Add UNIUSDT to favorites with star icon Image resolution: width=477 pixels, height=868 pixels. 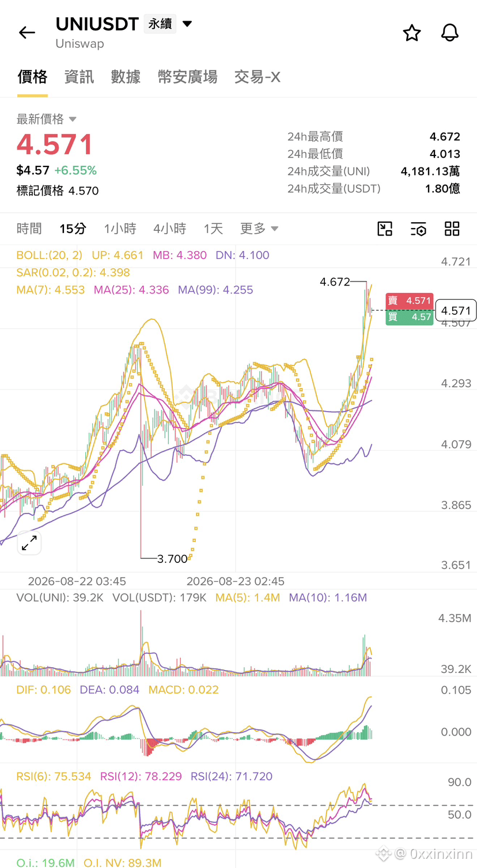412,33
